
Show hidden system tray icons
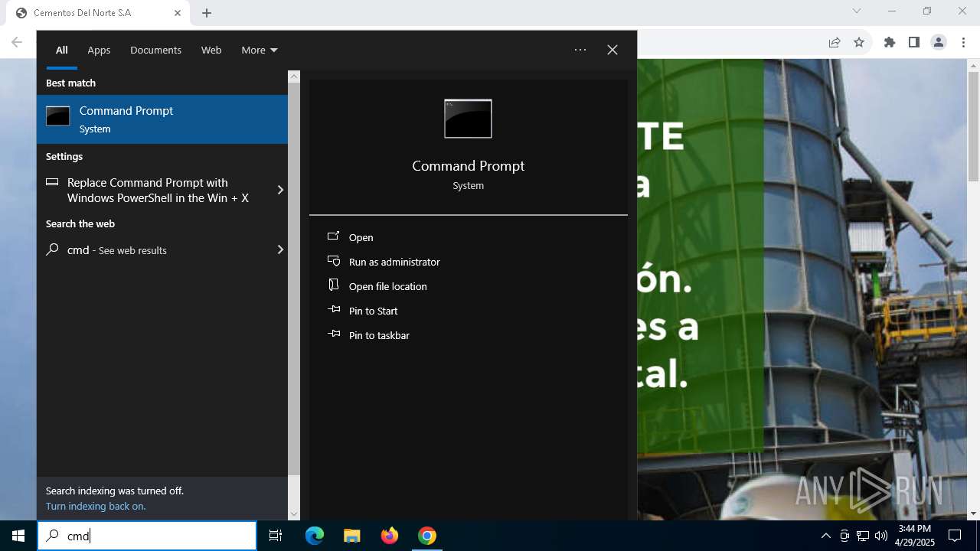(x=825, y=536)
